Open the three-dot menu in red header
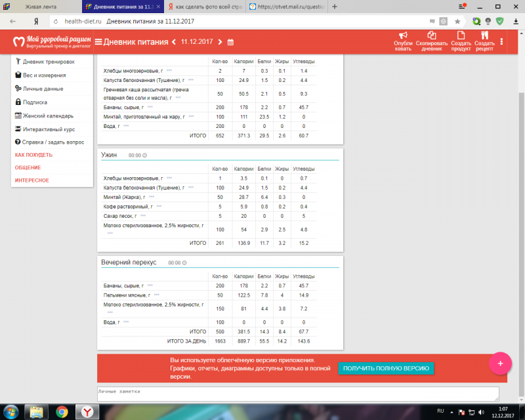This screenshot has height=420, width=525. coord(502,41)
